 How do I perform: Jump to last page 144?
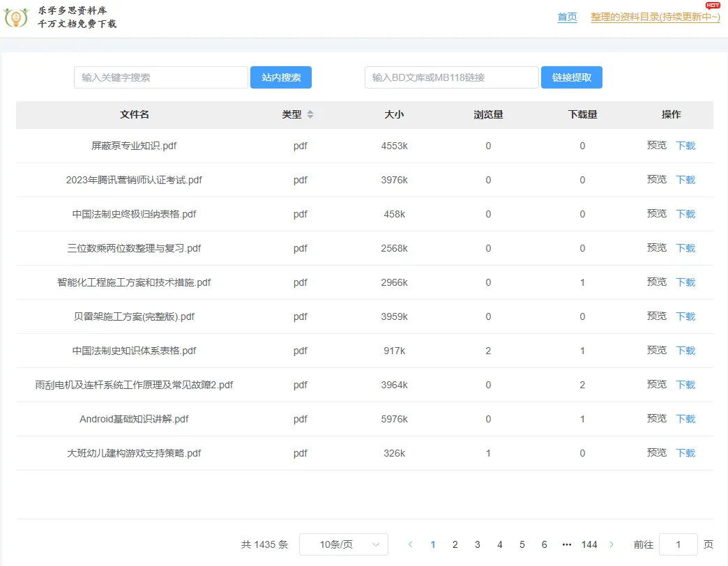click(x=589, y=544)
